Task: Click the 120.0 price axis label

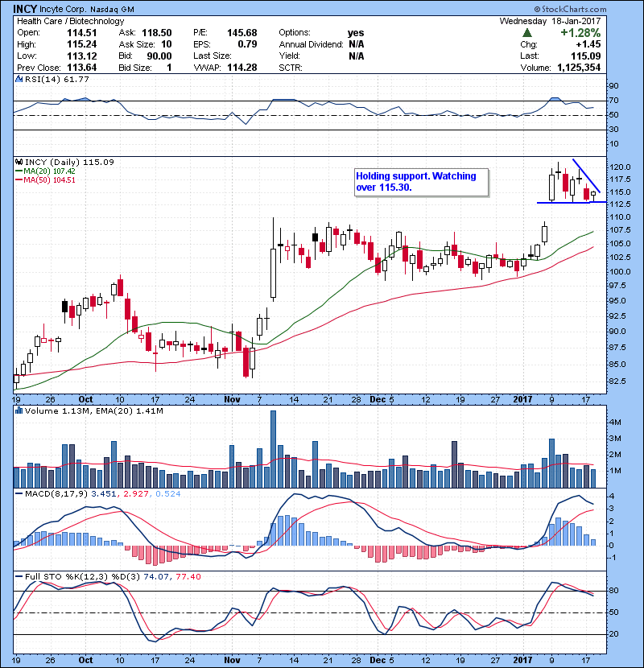Action: click(620, 167)
